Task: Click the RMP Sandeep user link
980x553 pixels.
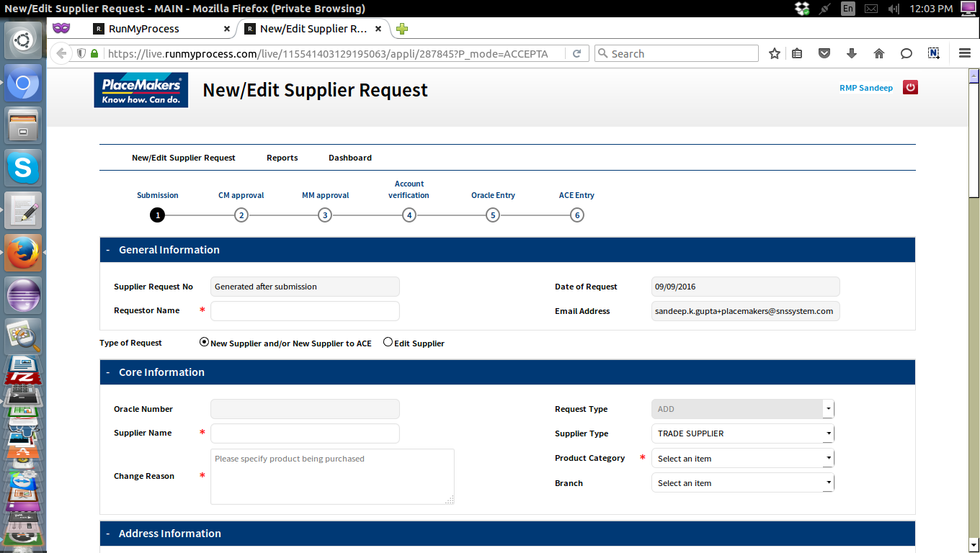Action: tap(865, 88)
